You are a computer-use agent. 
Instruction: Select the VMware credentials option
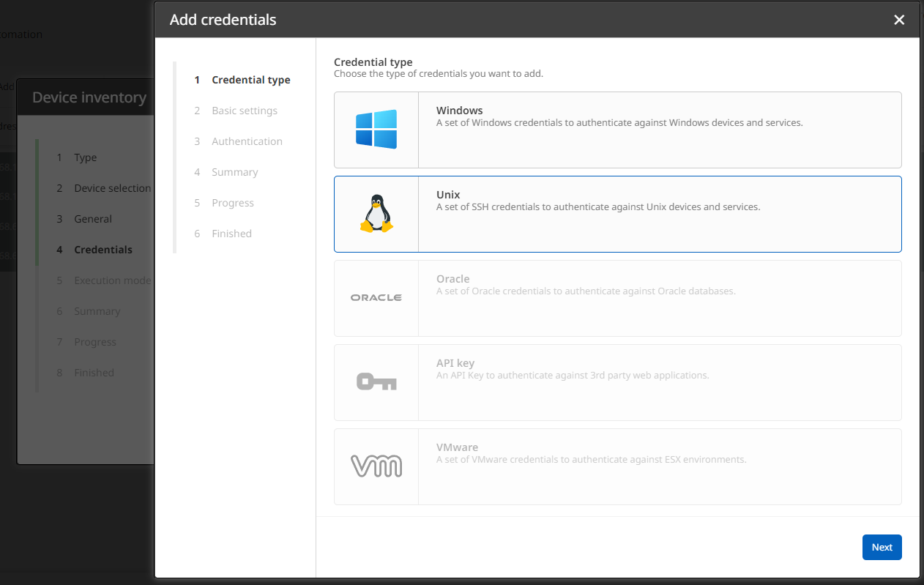tap(617, 465)
